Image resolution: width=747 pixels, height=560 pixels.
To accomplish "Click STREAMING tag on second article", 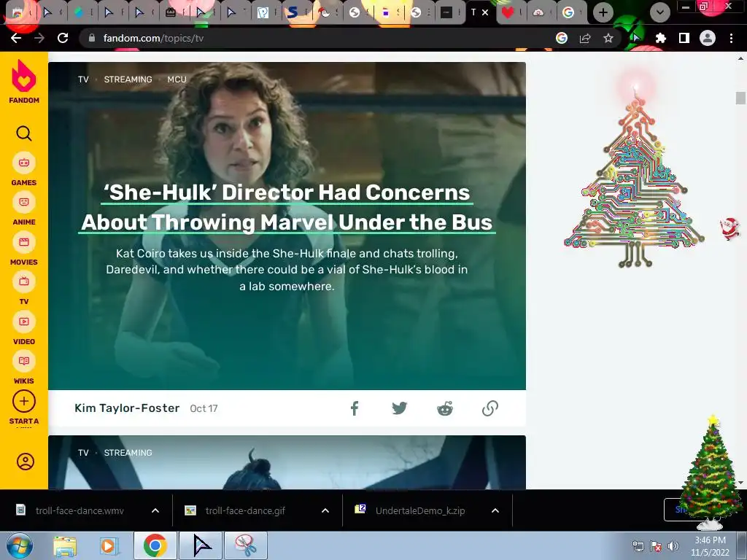I will [x=128, y=453].
